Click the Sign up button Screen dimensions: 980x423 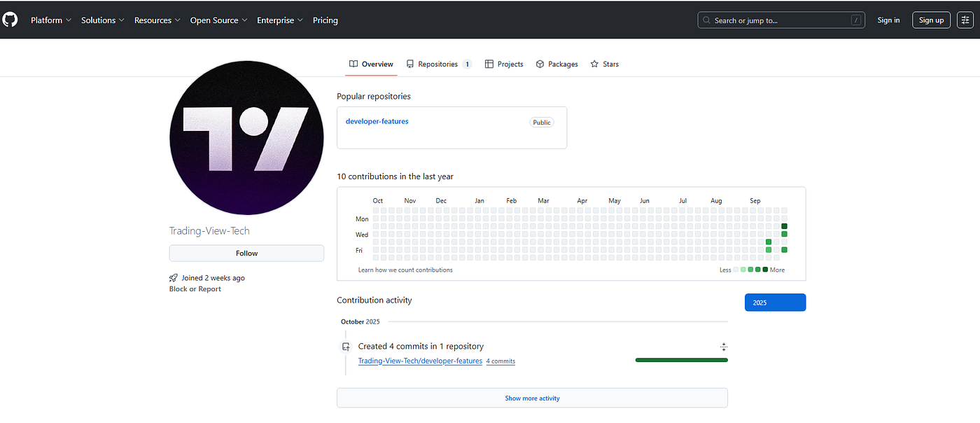931,20
